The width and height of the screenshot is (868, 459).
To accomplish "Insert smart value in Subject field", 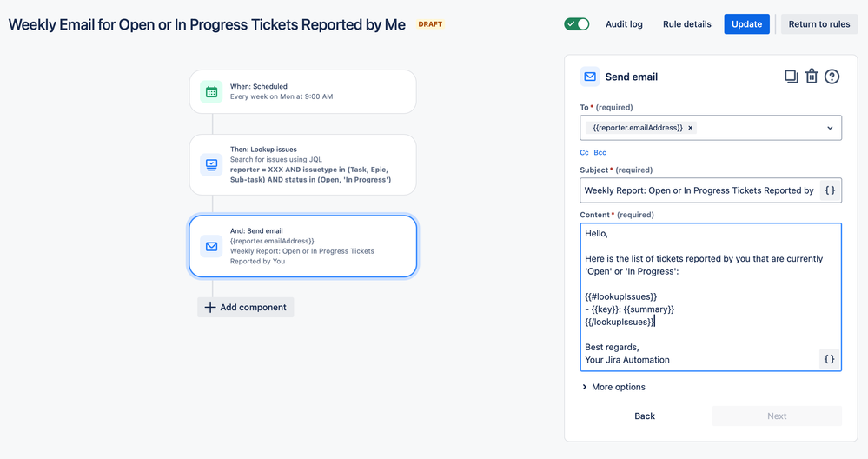I will coord(830,190).
